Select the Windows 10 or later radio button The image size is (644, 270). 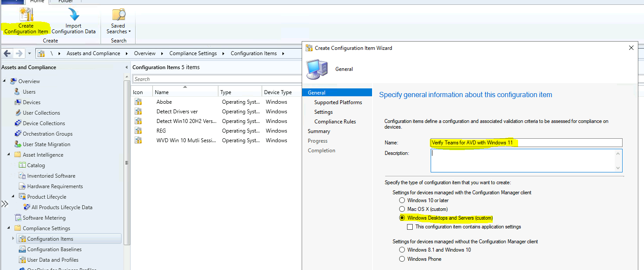point(402,200)
